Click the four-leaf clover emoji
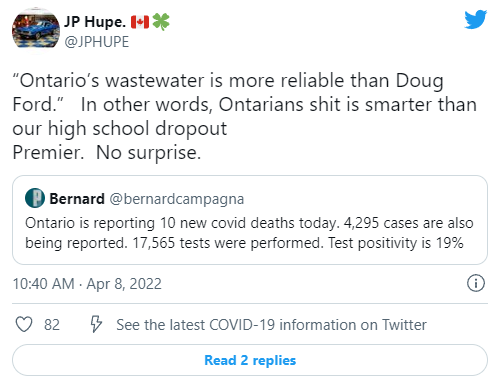Viewport: 501px width, 386px height. point(161,22)
